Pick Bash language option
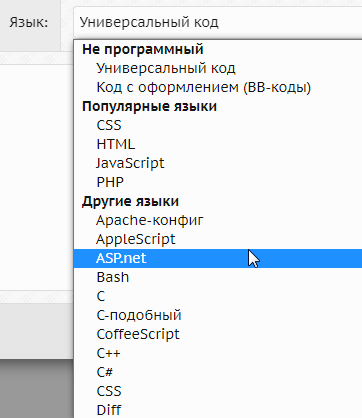 (x=218, y=277)
